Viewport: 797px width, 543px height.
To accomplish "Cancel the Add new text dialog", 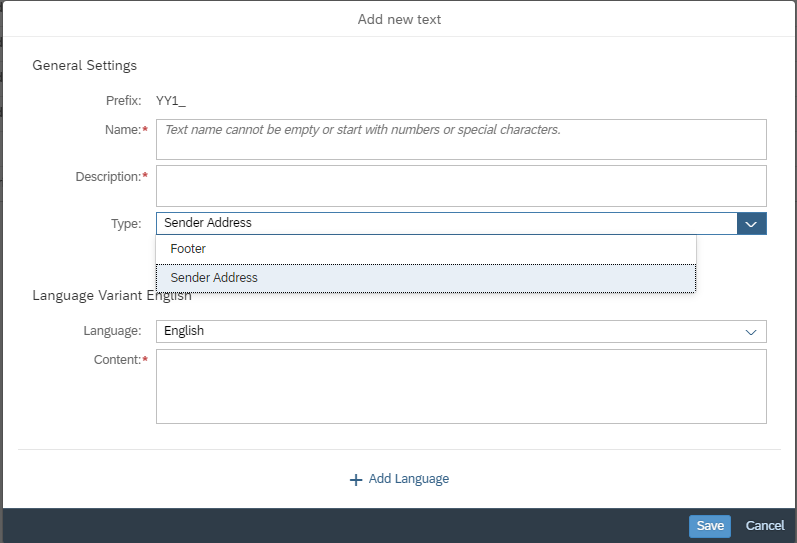I will click(764, 526).
